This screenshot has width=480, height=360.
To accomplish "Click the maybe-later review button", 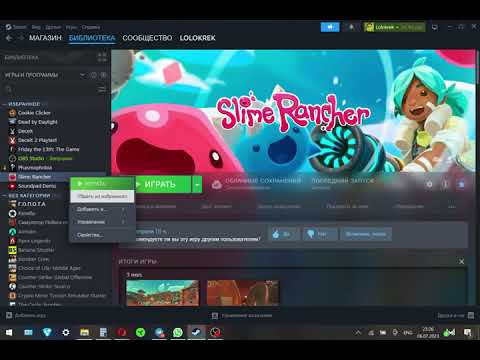I will [366, 234].
